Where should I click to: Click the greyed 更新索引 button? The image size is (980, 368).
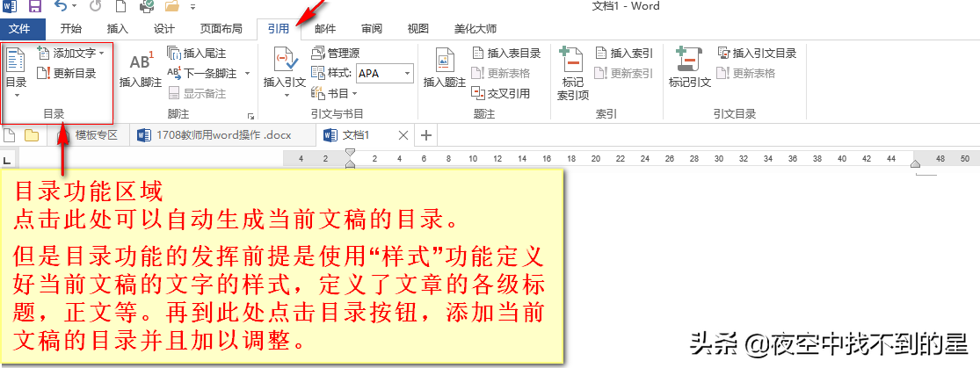pyautogui.click(x=624, y=74)
